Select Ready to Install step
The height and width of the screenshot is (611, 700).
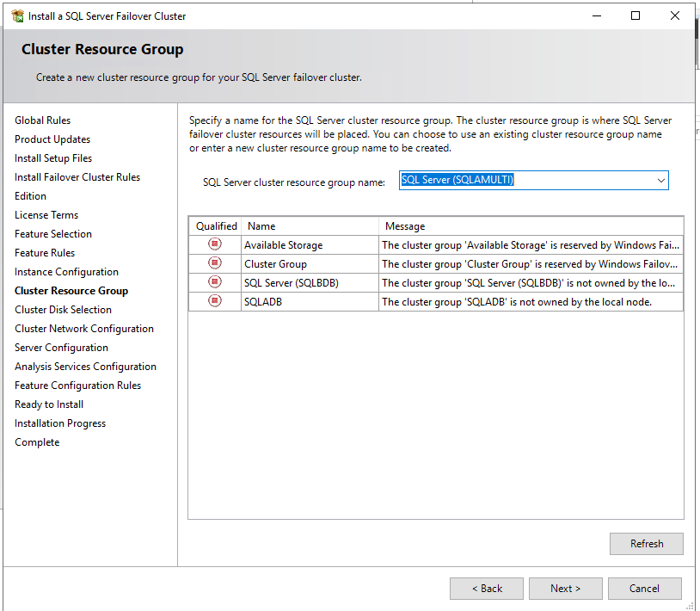coord(49,404)
